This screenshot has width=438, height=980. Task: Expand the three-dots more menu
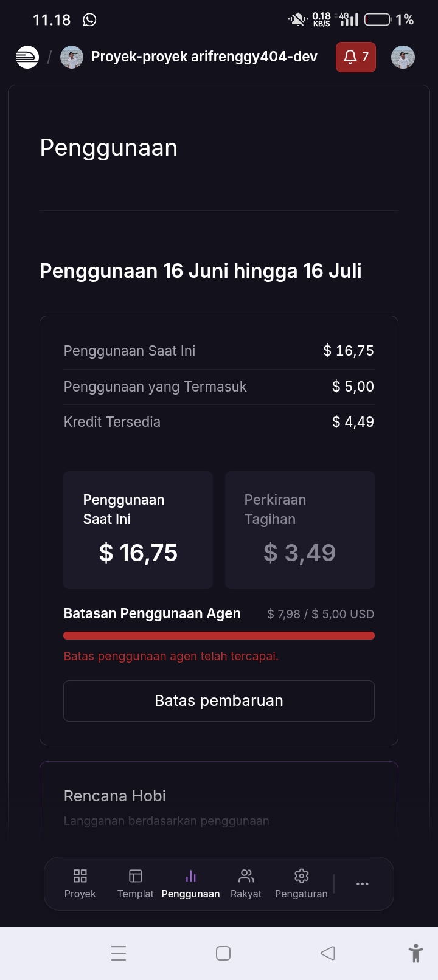[x=363, y=884]
